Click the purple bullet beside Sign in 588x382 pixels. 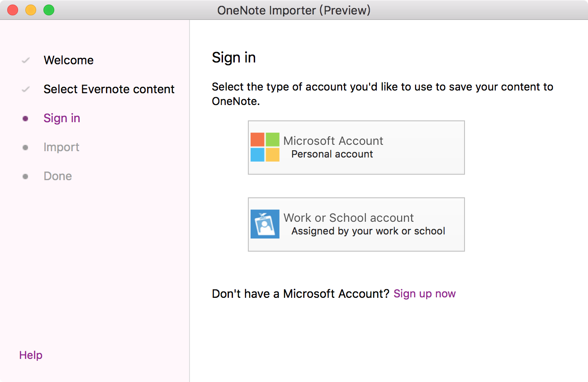point(25,119)
